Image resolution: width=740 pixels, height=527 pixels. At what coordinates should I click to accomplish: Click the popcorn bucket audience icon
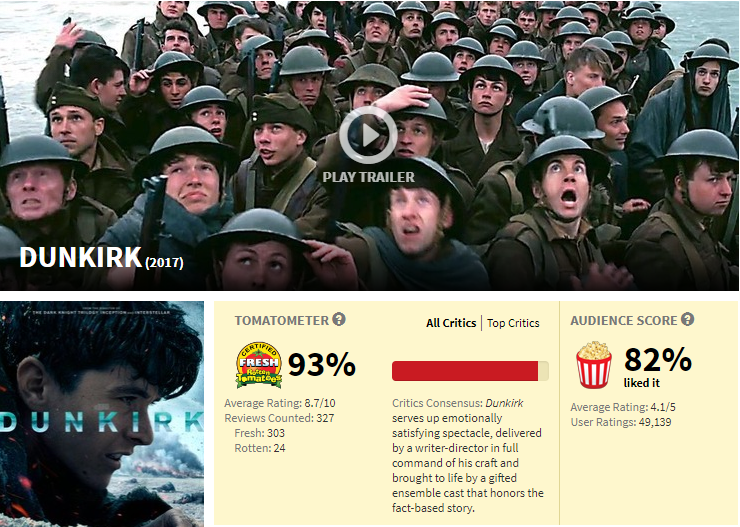[x=594, y=365]
